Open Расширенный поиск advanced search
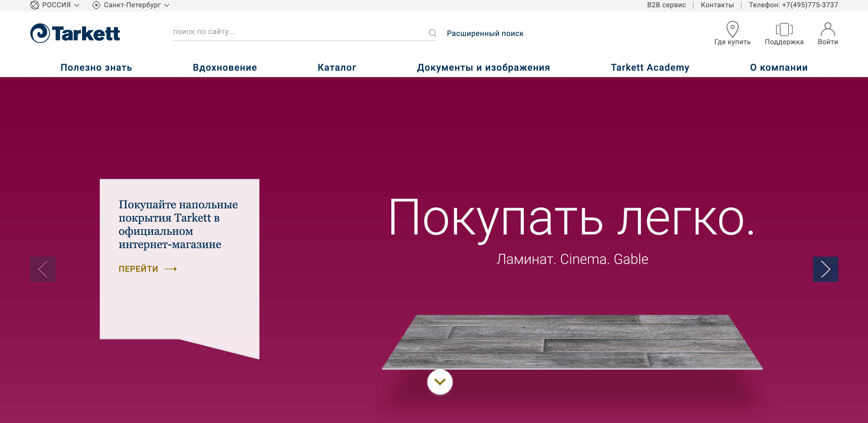 485,33
